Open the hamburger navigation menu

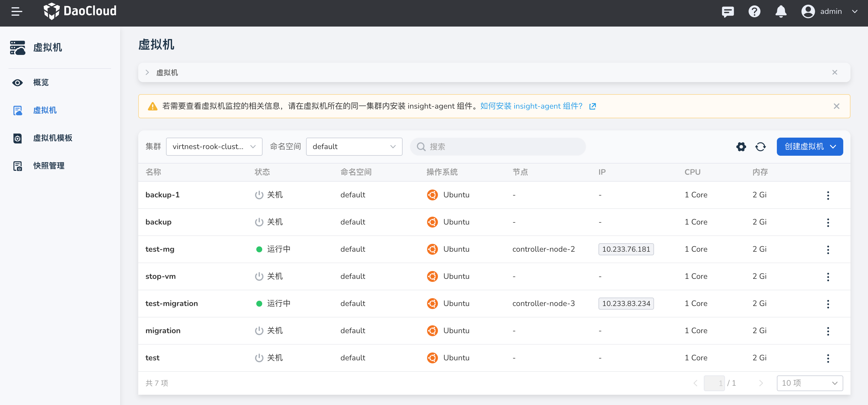(x=17, y=12)
